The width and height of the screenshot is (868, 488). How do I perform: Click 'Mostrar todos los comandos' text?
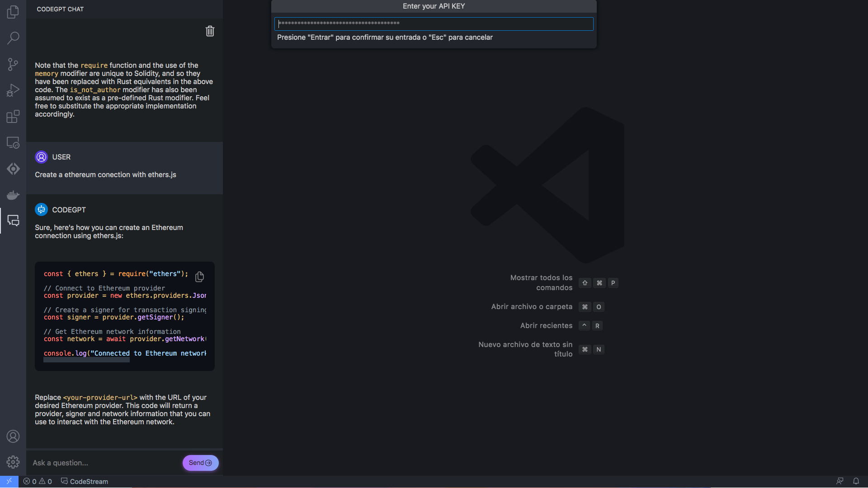click(541, 283)
